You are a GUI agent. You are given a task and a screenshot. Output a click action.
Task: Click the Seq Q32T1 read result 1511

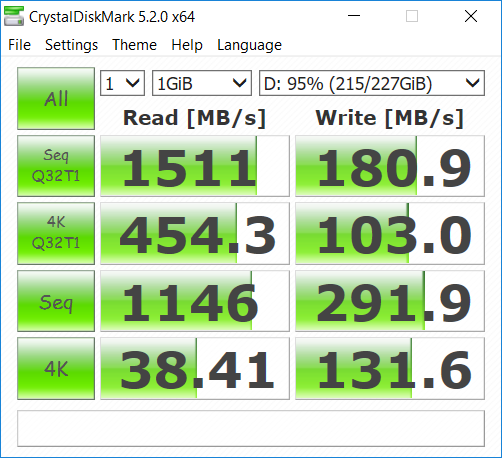pyautogui.click(x=195, y=166)
